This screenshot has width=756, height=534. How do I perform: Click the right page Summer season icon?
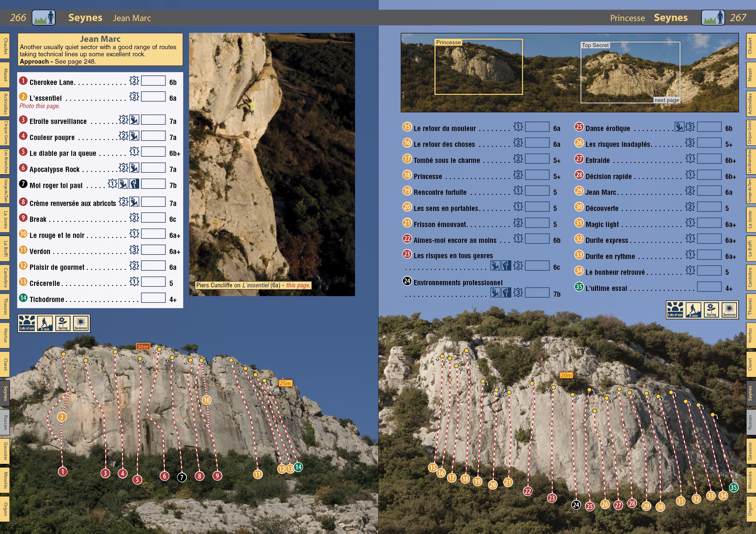(729, 310)
